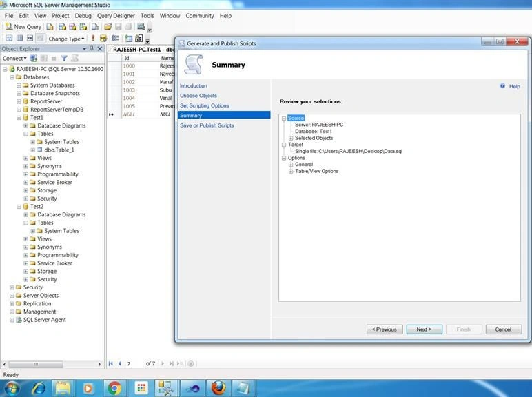
Task: Click the Previous button in wizard
Action: pos(385,329)
